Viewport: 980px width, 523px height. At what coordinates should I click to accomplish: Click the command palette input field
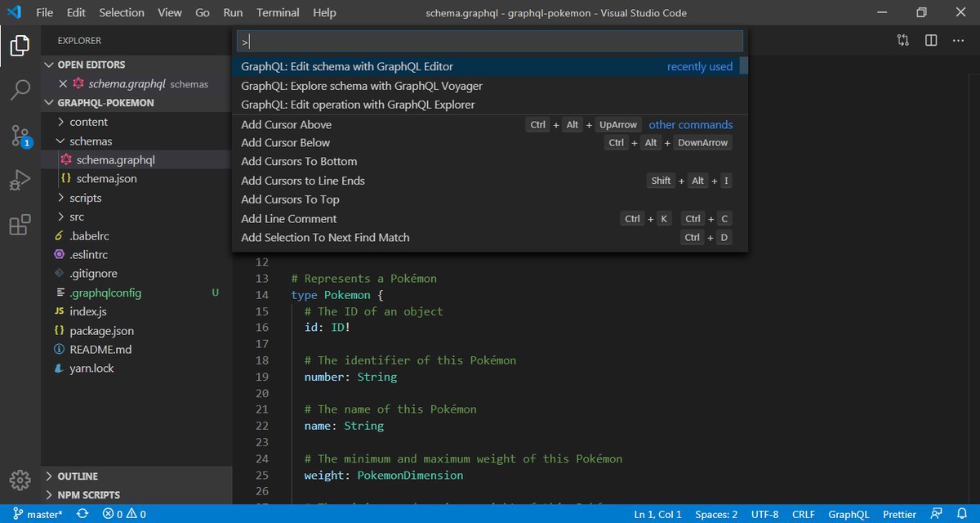click(x=490, y=41)
